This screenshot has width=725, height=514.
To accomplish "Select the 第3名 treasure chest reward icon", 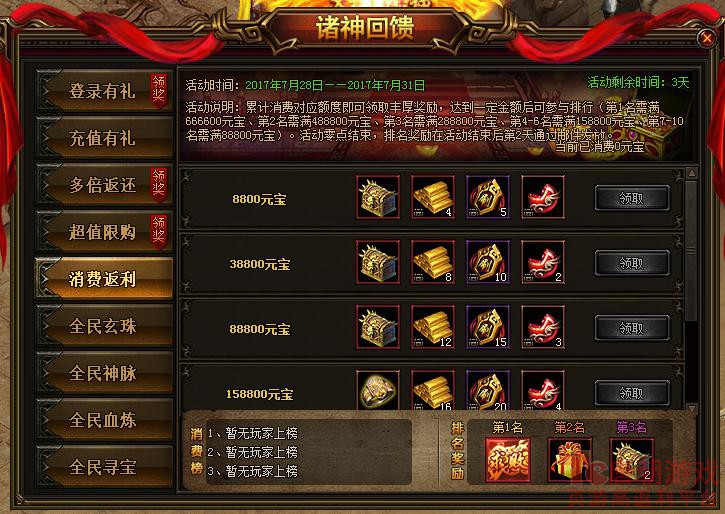I will [x=631, y=460].
